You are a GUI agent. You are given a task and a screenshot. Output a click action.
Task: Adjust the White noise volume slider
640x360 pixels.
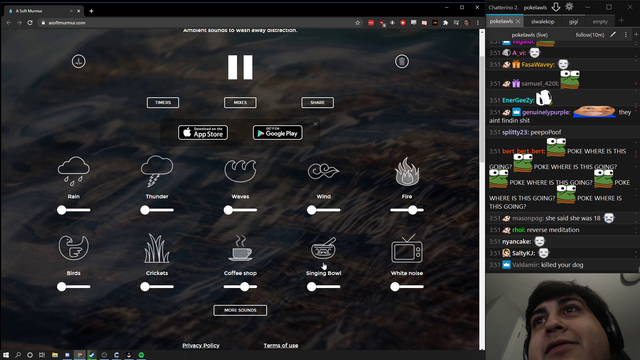coord(407,287)
